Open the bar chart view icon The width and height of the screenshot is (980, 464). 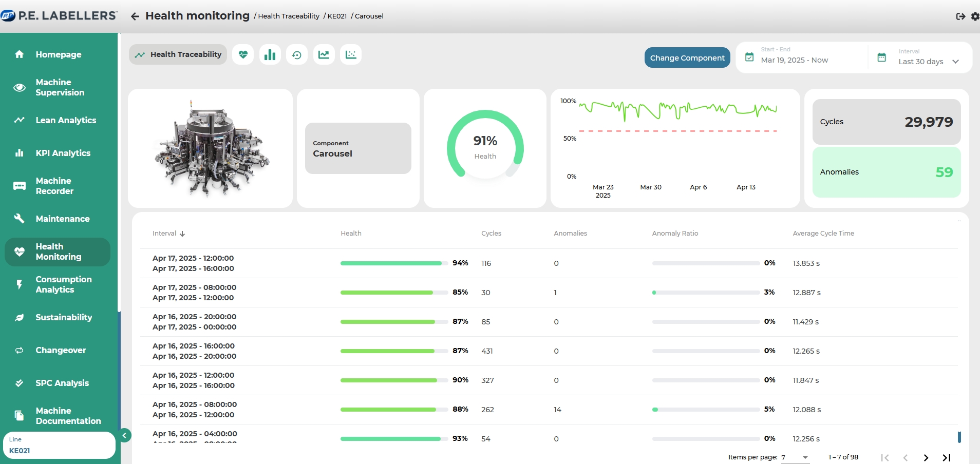click(270, 54)
